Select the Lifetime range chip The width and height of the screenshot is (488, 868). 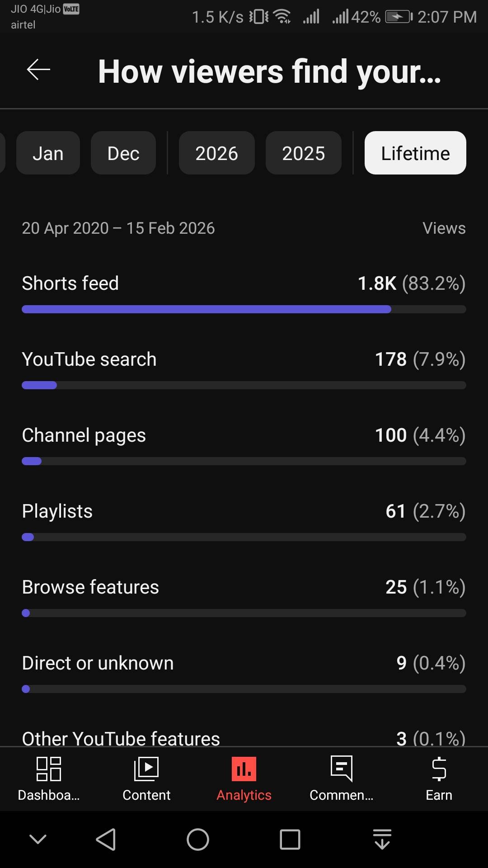(x=415, y=153)
